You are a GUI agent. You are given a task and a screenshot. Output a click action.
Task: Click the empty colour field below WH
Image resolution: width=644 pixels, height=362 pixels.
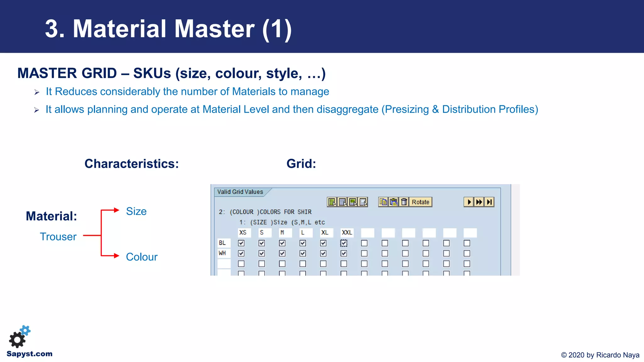point(224,264)
